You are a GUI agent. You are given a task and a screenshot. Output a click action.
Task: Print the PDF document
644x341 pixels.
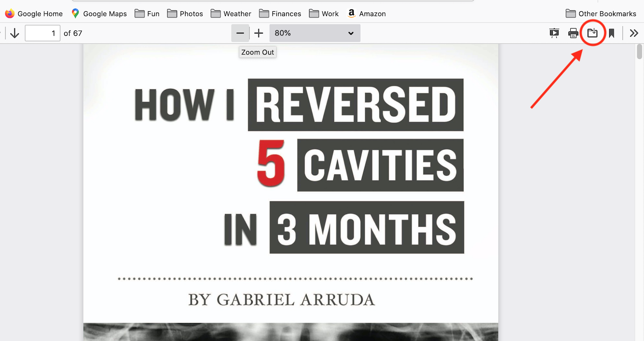click(573, 33)
